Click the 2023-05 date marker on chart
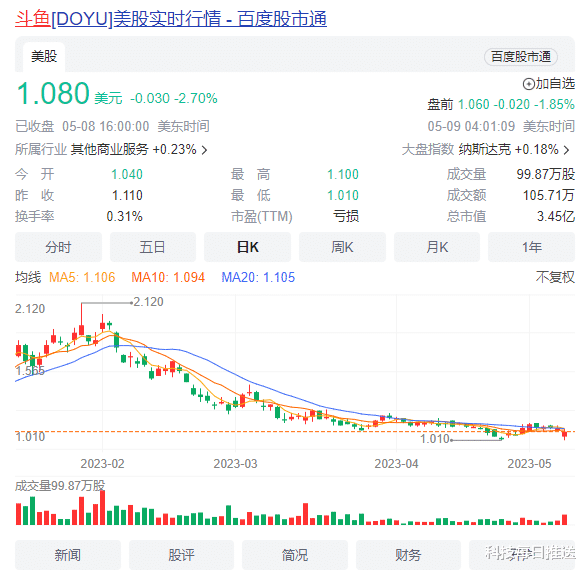The image size is (583, 570). (x=529, y=464)
